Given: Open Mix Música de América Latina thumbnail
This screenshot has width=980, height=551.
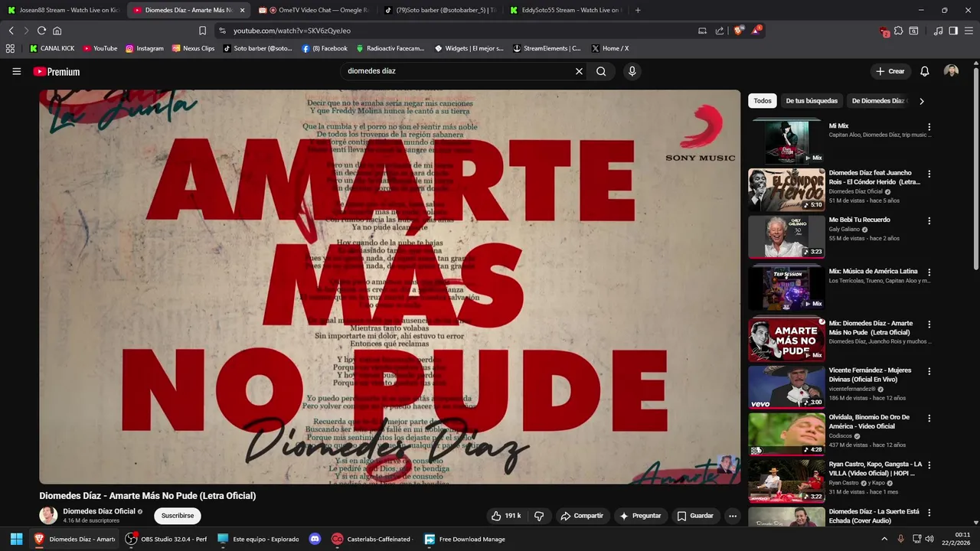Looking at the screenshot, I should click(786, 288).
